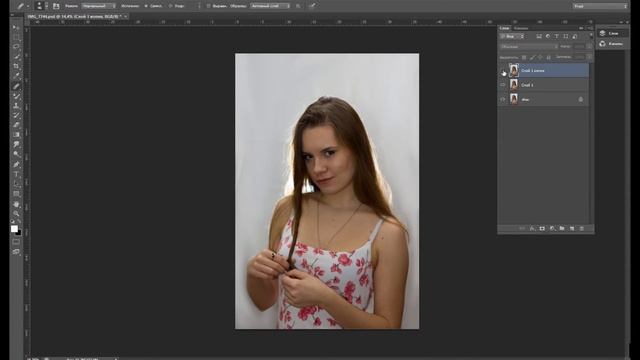
Task: Open the tool preset picker arrow
Action: (28, 6)
